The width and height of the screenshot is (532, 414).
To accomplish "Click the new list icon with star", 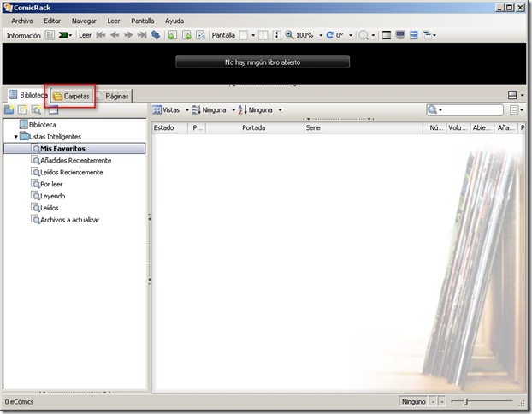I will 22,109.
